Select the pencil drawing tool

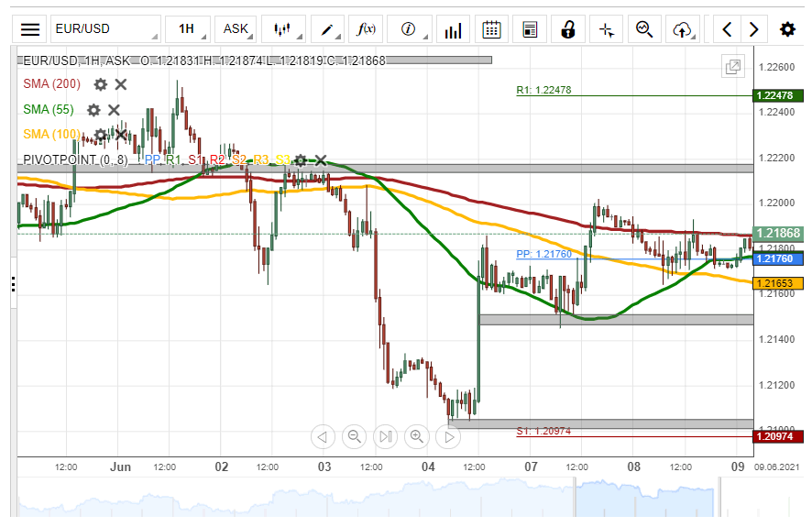[327, 29]
